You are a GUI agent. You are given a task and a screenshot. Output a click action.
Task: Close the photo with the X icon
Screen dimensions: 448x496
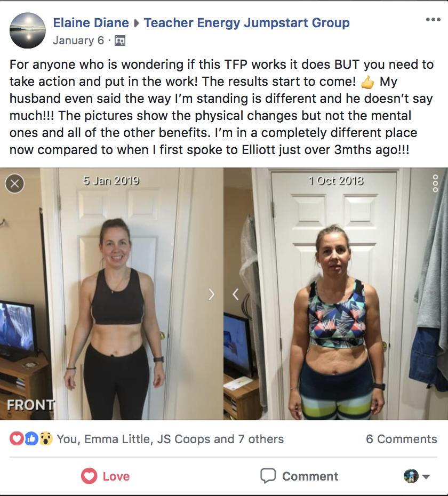14,183
